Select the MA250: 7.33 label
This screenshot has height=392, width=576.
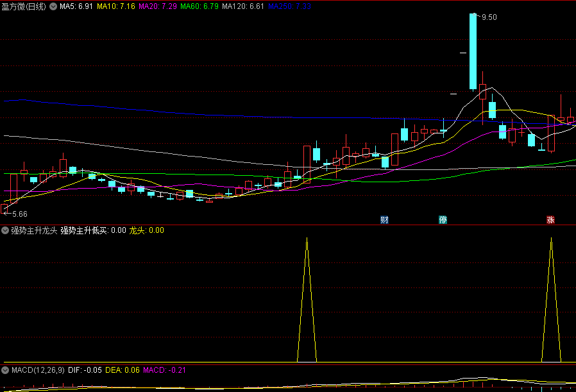[289, 6]
